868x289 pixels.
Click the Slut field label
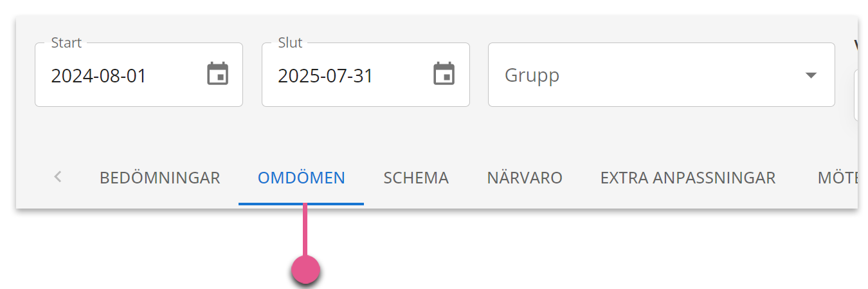point(290,43)
